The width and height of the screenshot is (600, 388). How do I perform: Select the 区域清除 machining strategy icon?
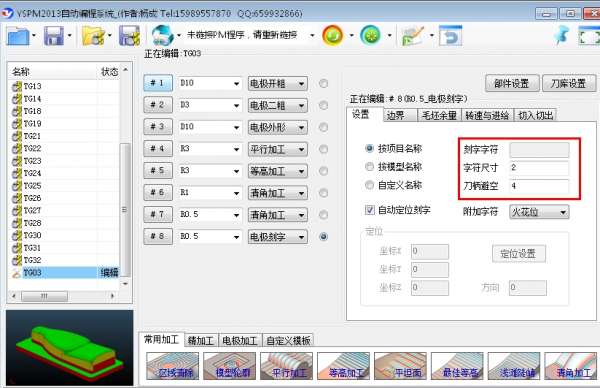pyautogui.click(x=173, y=366)
